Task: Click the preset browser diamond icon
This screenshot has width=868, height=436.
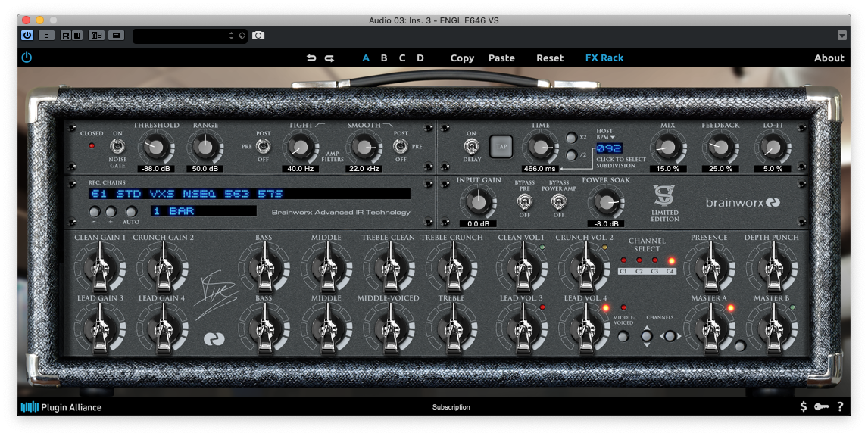Action: pyautogui.click(x=242, y=36)
